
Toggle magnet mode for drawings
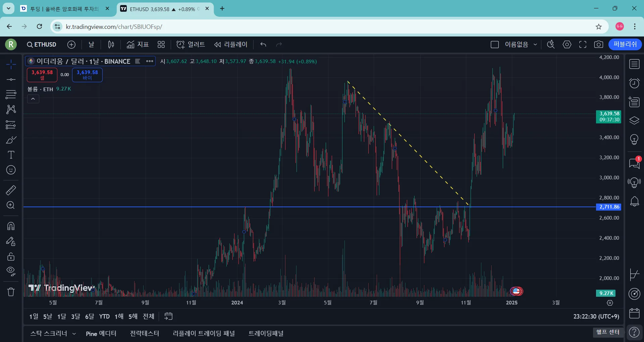coord(11,226)
